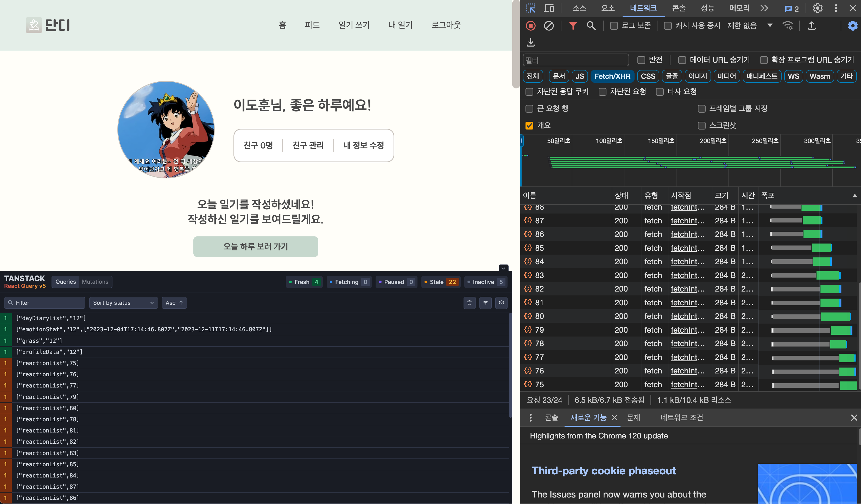
Task: Enable 캐시 사용 중지 checkbox
Action: (668, 25)
